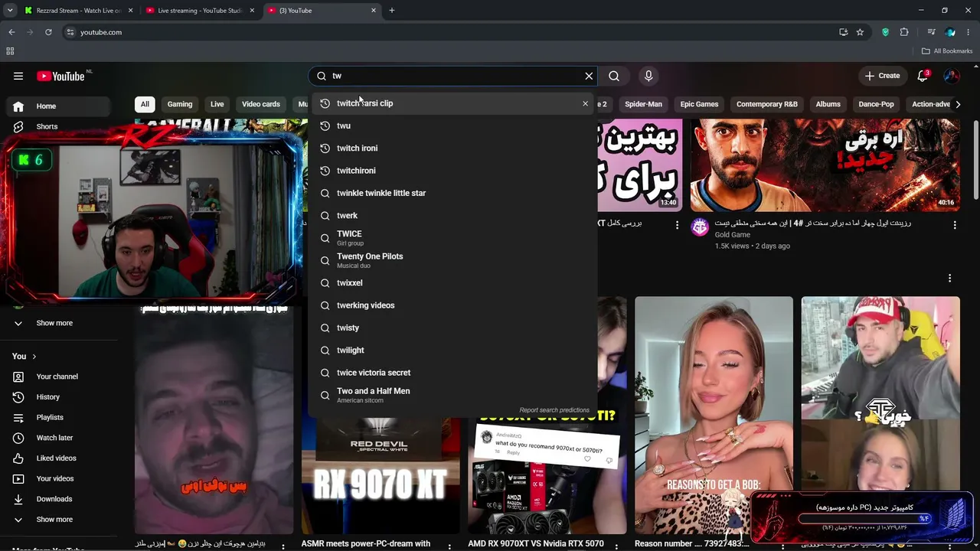Image resolution: width=980 pixels, height=551 pixels.
Task: Select the 'Twenty One Pilots' suggestion
Action: (x=453, y=260)
